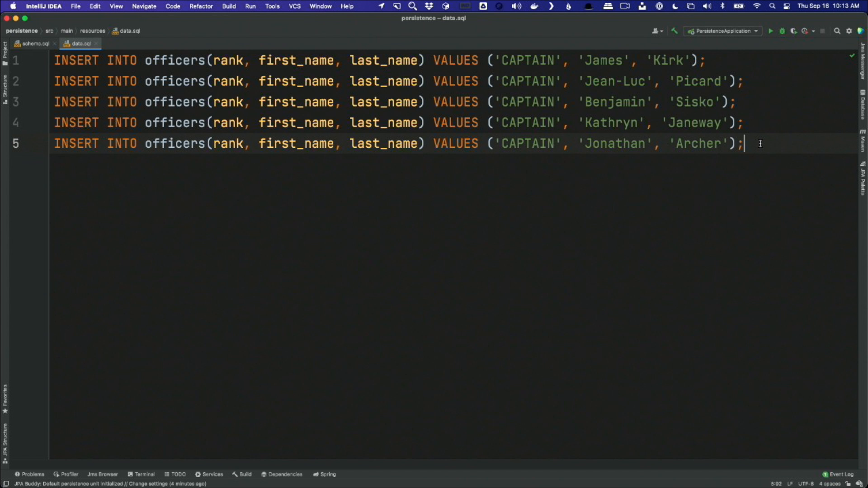This screenshot has width=868, height=488.
Task: Switch to schema.sql editor tab
Action: coord(35,43)
